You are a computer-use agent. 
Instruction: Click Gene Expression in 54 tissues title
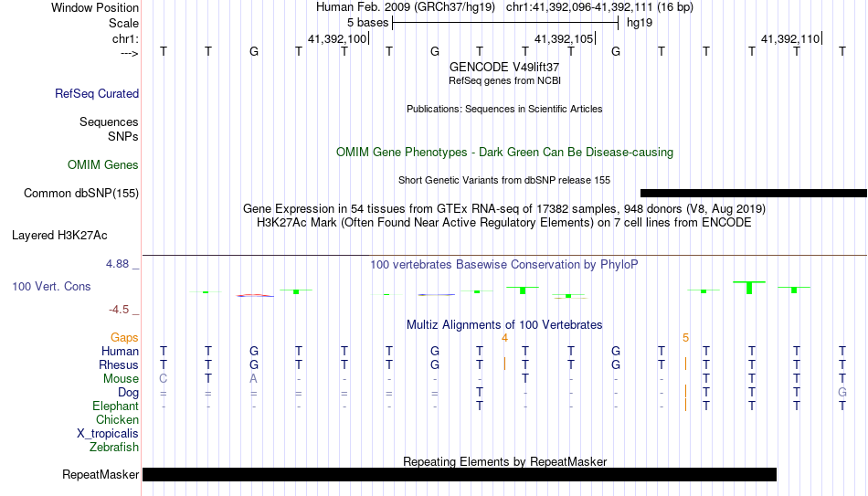pyautogui.click(x=504, y=208)
